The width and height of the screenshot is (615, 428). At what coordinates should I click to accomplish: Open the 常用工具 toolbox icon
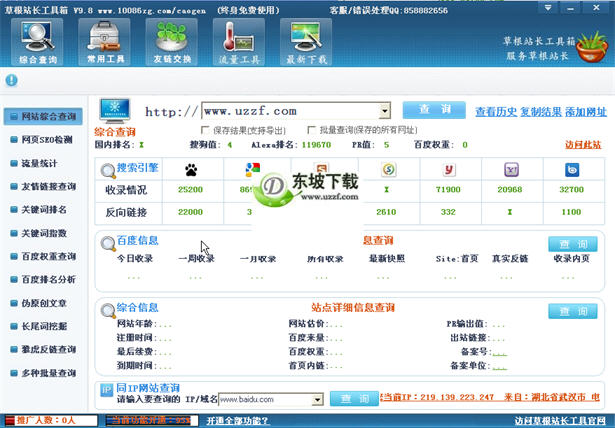104,42
